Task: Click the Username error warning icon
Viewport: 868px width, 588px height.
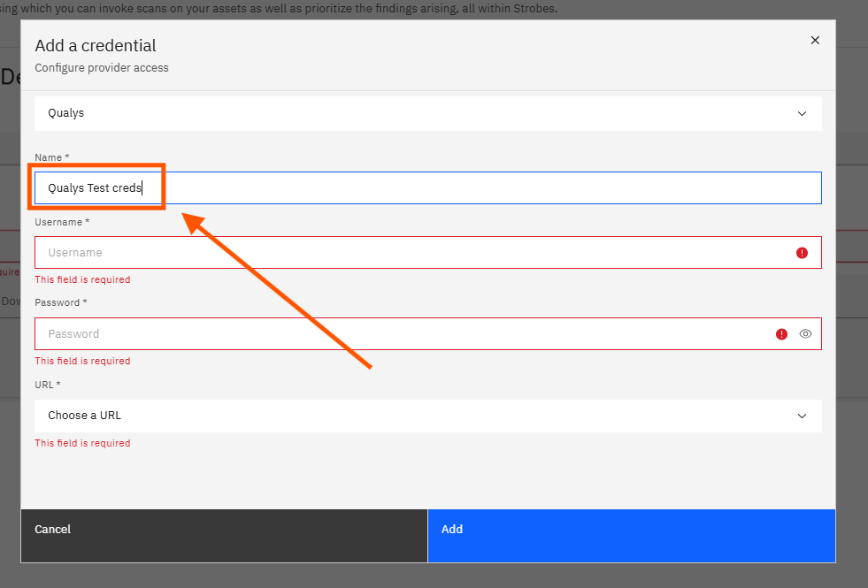Action: pyautogui.click(x=802, y=253)
